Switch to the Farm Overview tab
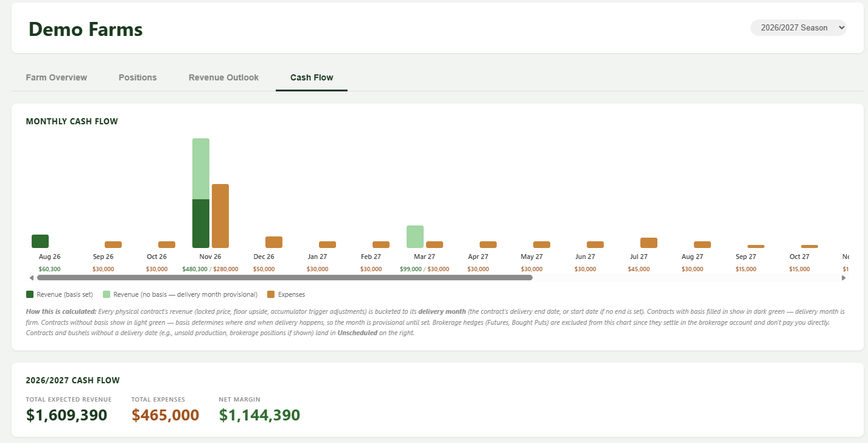The image size is (868, 443). (x=57, y=77)
